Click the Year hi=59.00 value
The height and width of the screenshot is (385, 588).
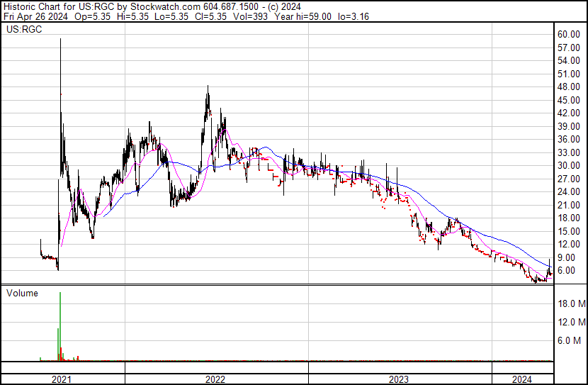[x=303, y=16]
